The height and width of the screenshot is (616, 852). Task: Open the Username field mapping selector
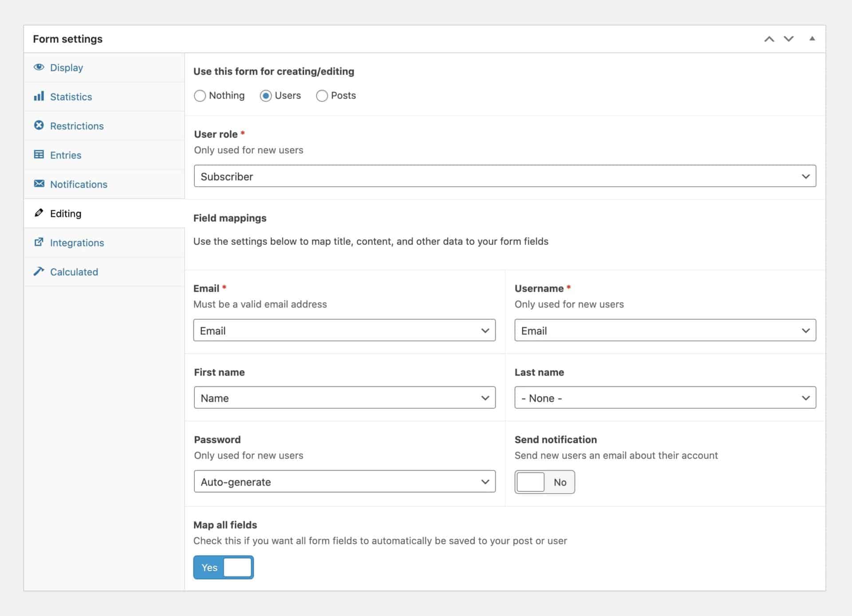coord(665,330)
